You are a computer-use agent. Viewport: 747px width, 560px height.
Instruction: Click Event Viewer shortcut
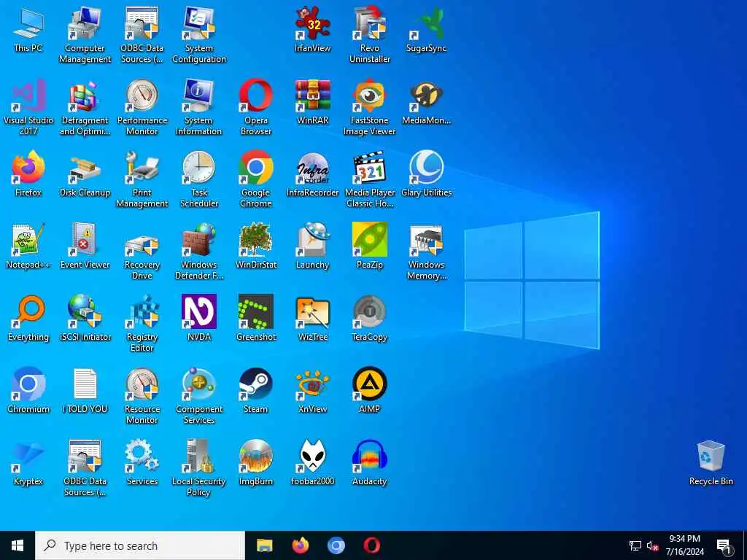85,246
